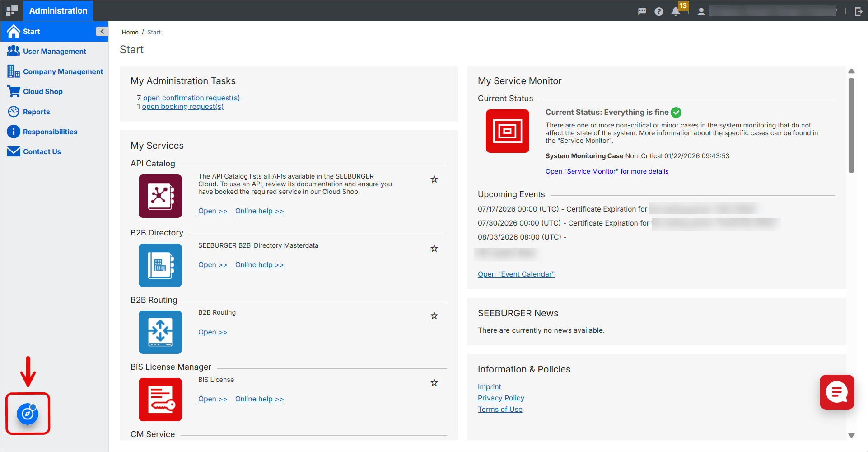
Task: Click the '07/17/2026 00:00 (UTC)' event entry
Action: pyautogui.click(x=617, y=209)
